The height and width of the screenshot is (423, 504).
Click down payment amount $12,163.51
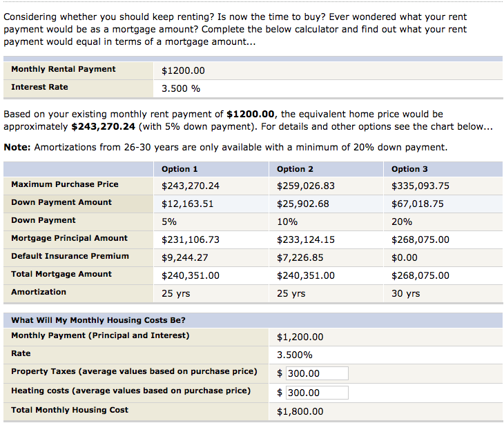pyautogui.click(x=187, y=204)
